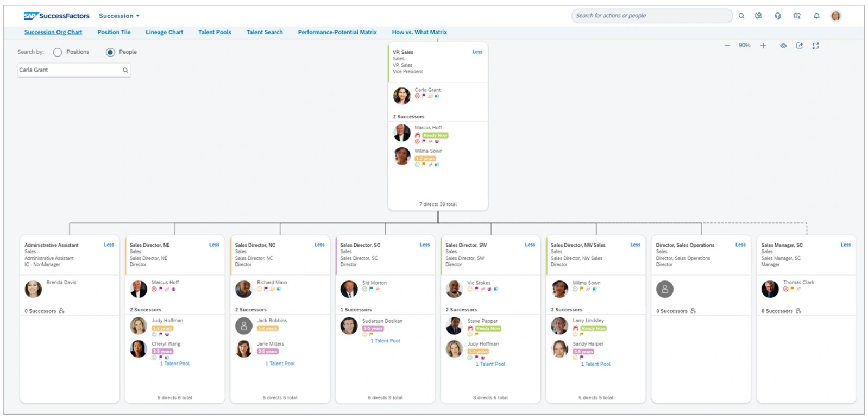Open the chat assistant icon in header
Viewport: 868px width, 419px height.
point(758,16)
